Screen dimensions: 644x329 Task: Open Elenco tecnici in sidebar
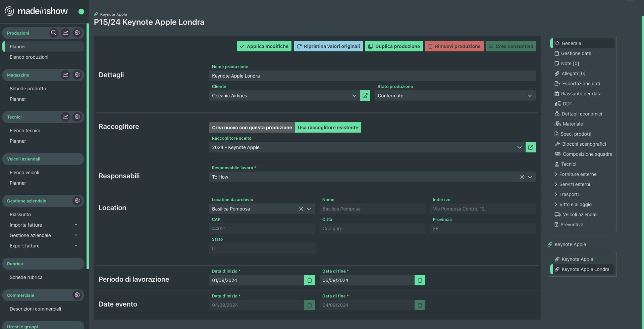tap(44, 131)
